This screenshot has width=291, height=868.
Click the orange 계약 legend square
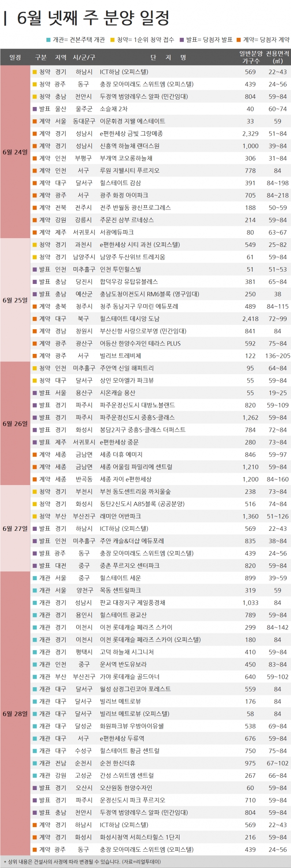(x=239, y=40)
